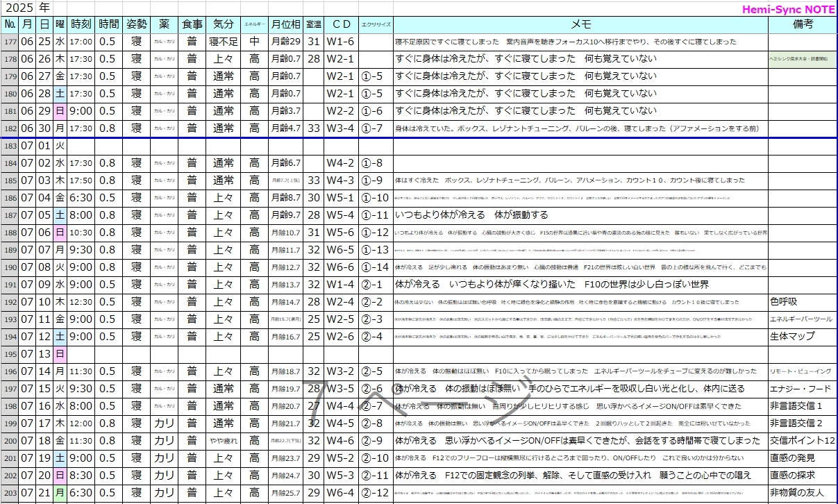
Task: Select the '気分' header cell
Action: click(x=224, y=24)
